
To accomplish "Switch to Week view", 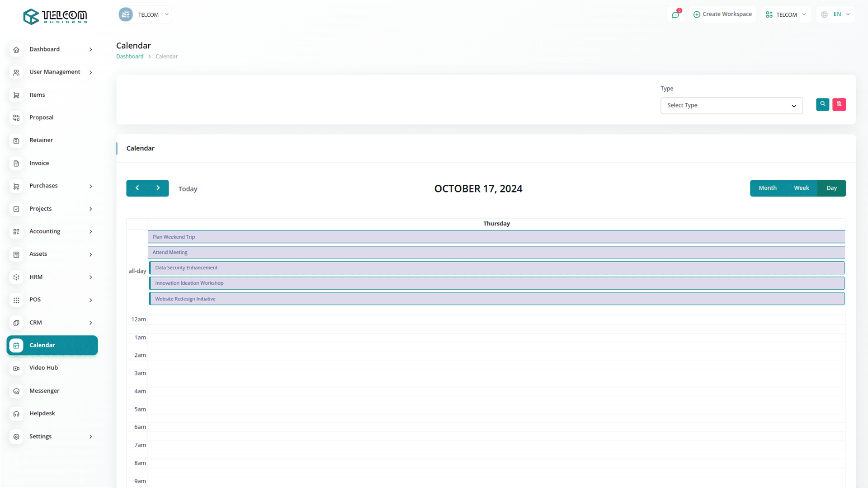I will (x=801, y=188).
